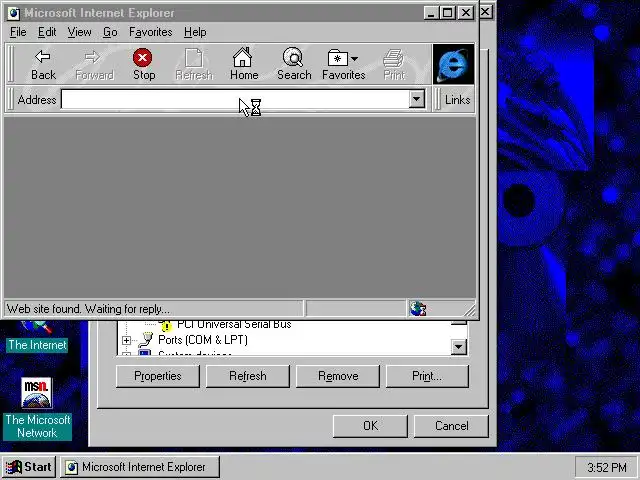Expand the Ports (COM & LPT) tree node

126,340
